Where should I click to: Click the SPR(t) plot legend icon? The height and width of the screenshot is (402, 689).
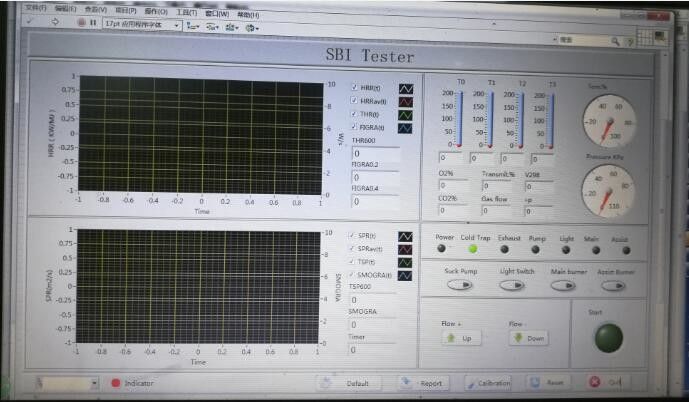pos(407,236)
